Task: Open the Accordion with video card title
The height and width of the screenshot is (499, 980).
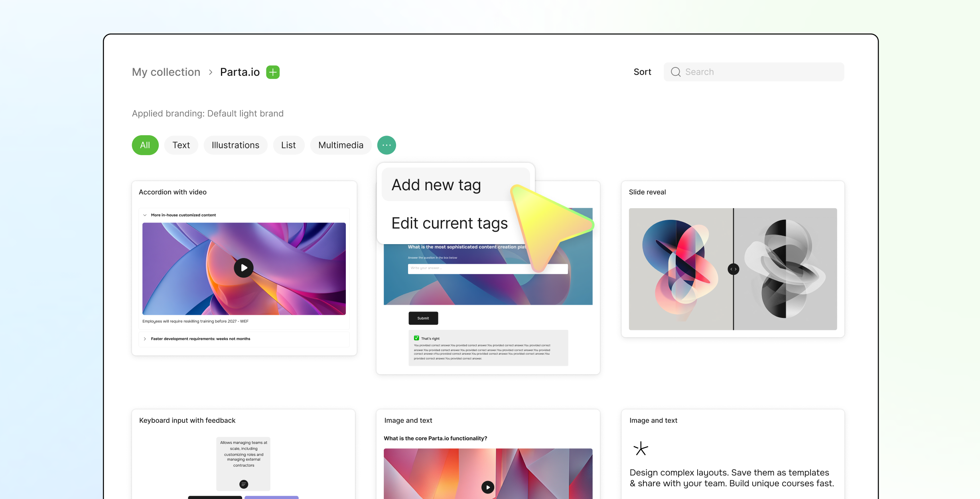Action: 173,192
